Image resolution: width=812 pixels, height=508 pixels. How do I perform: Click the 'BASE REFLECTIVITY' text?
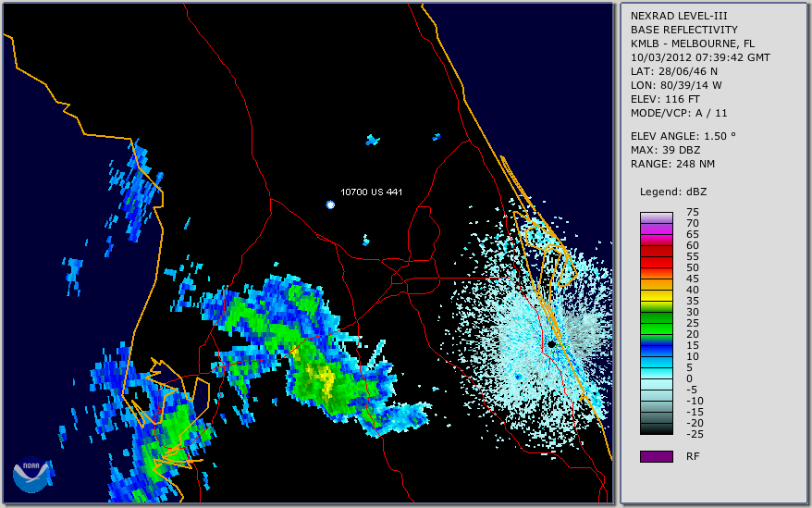tap(684, 30)
